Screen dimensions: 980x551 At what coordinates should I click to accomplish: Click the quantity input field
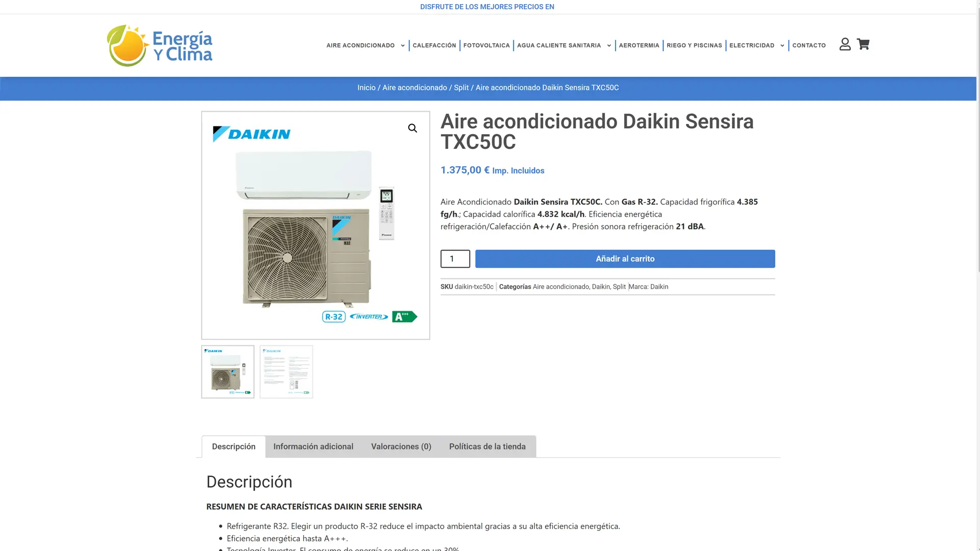click(455, 259)
